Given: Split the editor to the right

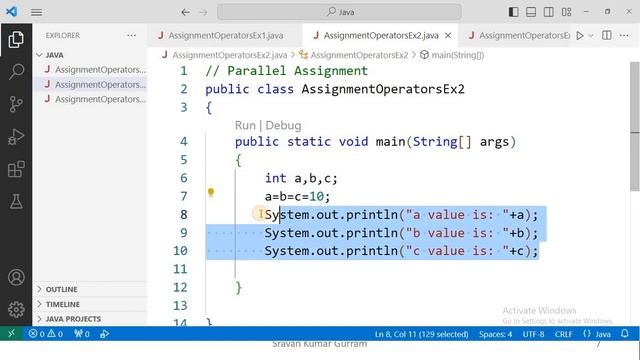Looking at the screenshot, I should click(607, 36).
